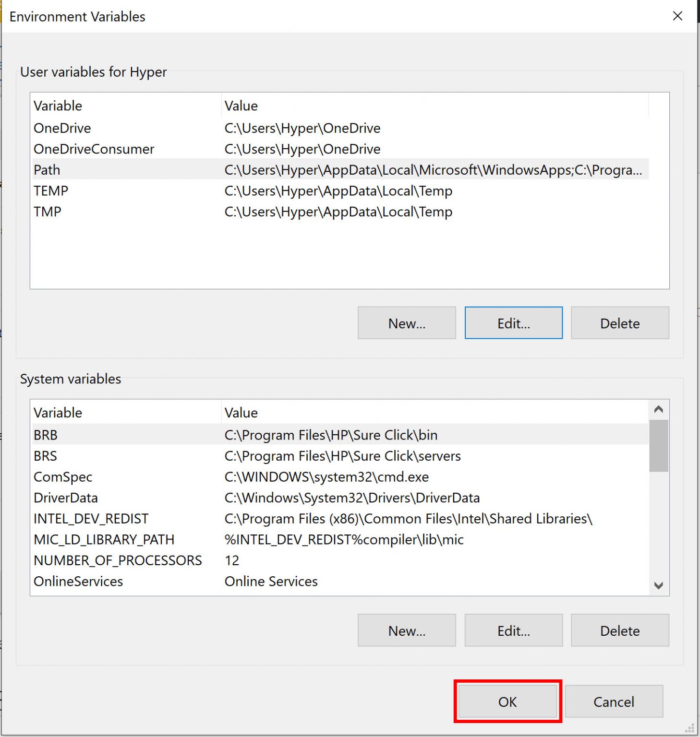Click OK to save environment variables
The image size is (700, 737).
click(x=507, y=701)
